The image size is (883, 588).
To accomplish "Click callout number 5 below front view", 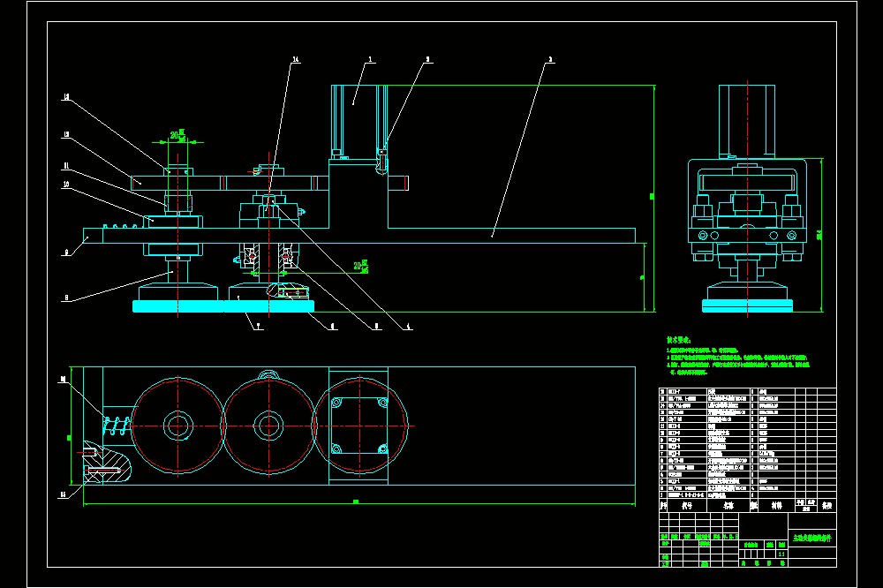I will pyautogui.click(x=377, y=326).
